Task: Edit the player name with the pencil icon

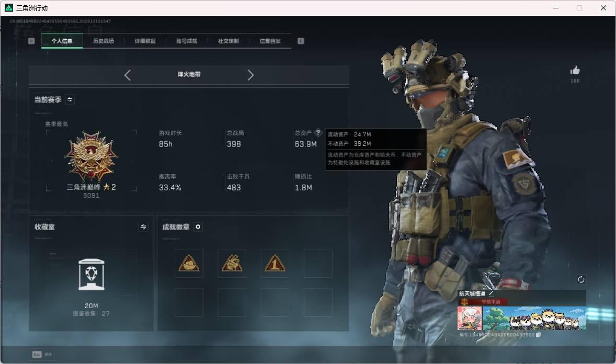Action: (491, 293)
